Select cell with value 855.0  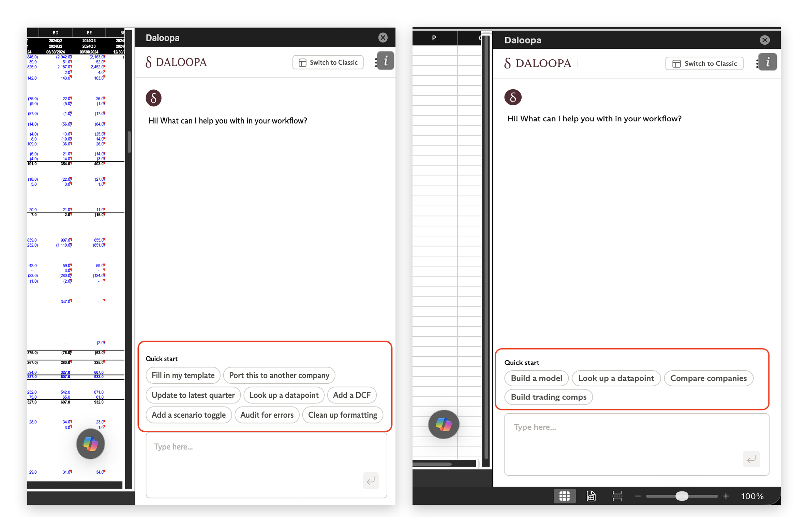[x=99, y=240]
